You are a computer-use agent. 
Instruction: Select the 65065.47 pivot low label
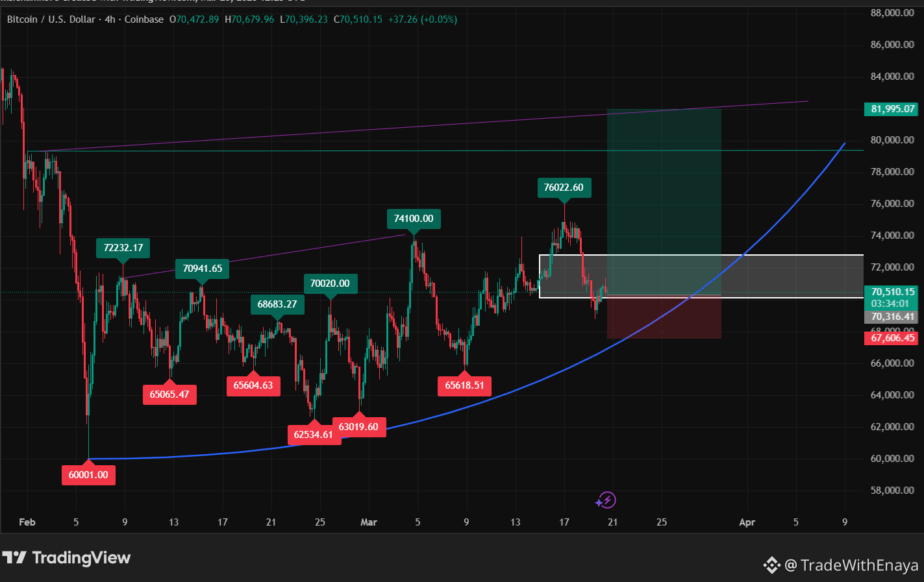[169, 394]
